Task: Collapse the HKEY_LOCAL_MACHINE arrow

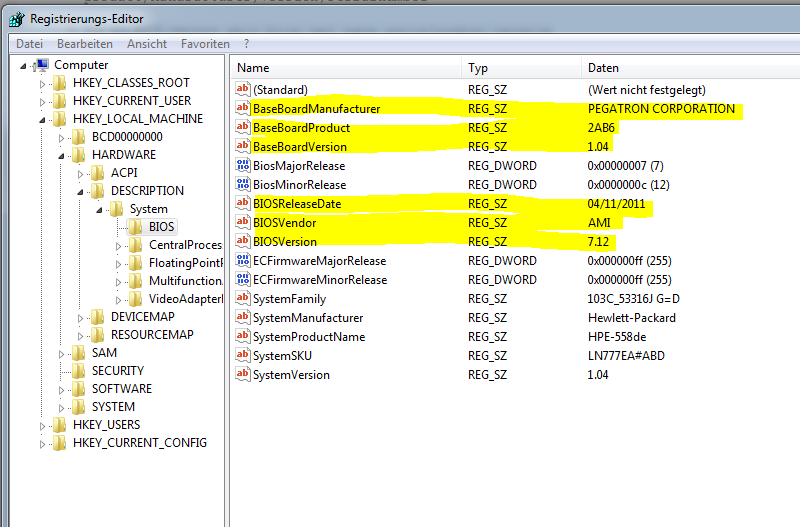Action: [x=42, y=120]
